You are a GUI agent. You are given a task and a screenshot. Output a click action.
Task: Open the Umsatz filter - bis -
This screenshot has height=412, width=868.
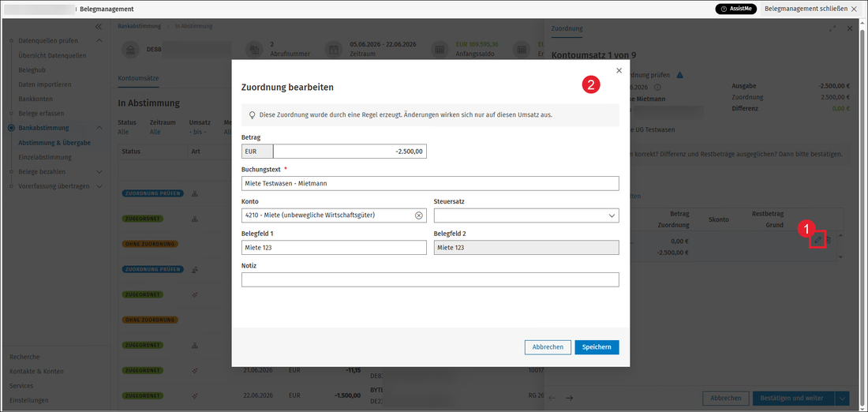197,133
